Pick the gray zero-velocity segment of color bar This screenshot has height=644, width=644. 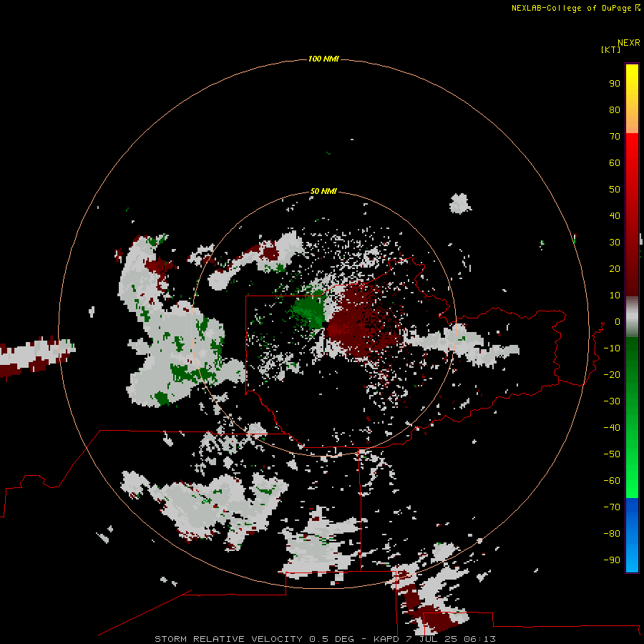tap(632, 317)
